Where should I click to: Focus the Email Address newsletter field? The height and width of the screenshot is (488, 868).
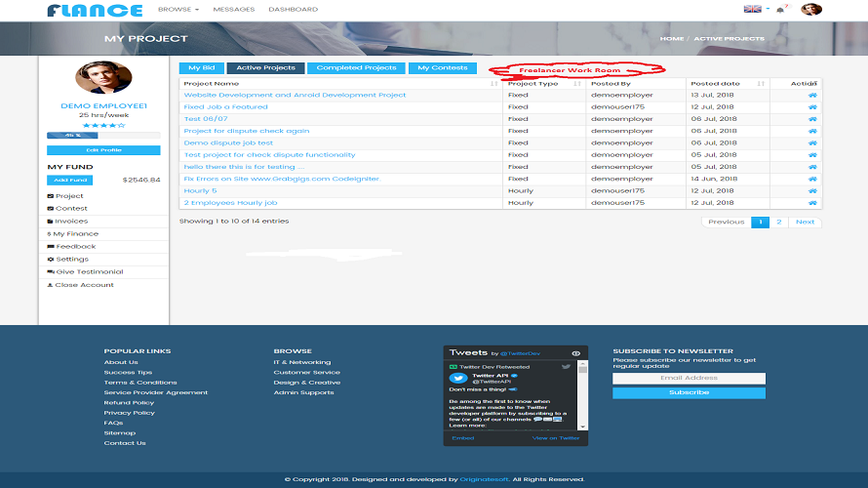click(689, 379)
